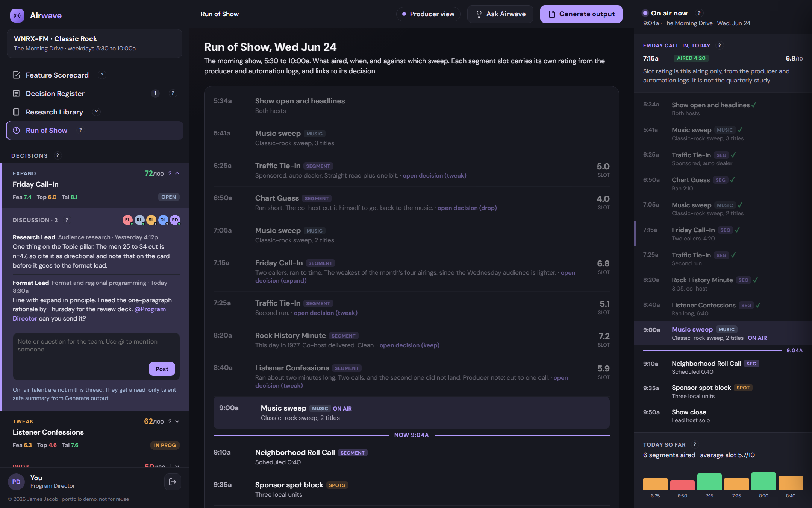Click the Generate output button

(x=581, y=14)
